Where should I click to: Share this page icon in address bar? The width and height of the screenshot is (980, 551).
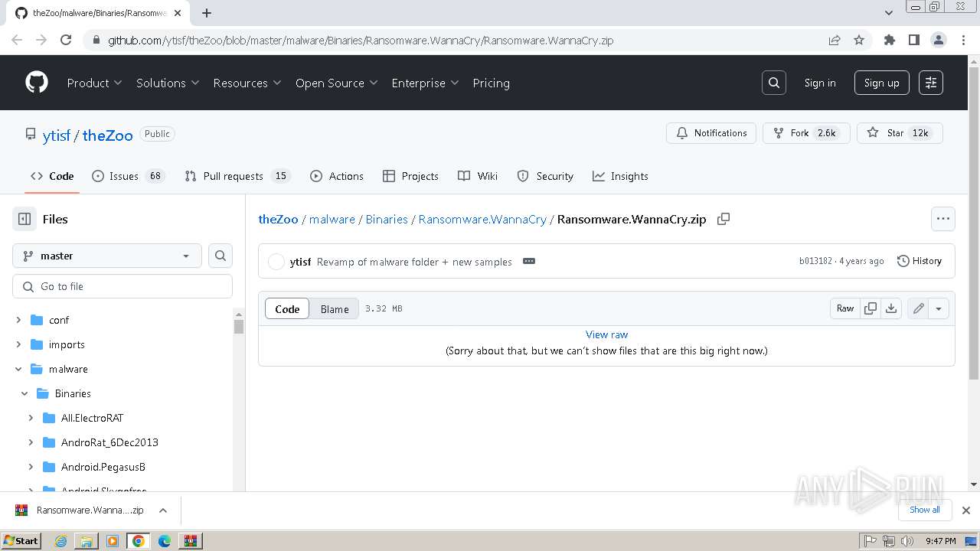point(835,40)
